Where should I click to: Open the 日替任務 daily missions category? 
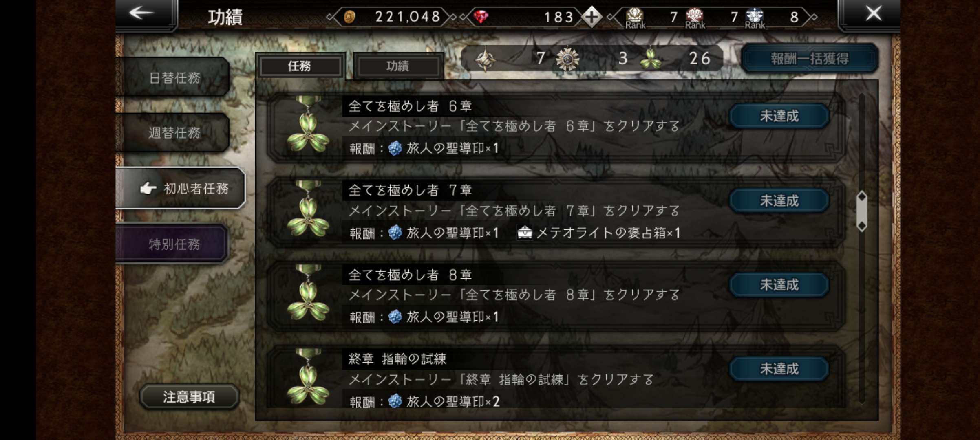tap(174, 77)
